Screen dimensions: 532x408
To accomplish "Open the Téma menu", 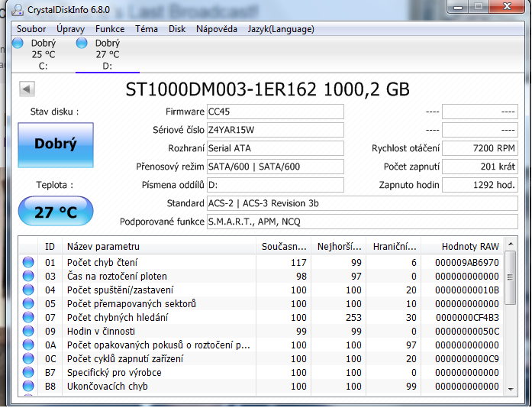I will tap(147, 29).
